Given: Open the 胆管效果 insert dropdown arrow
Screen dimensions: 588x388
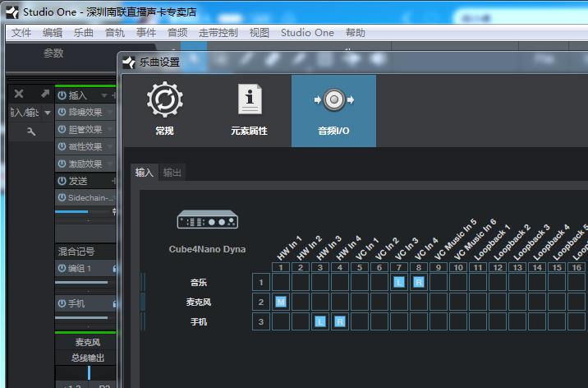Looking at the screenshot, I should (x=110, y=129).
